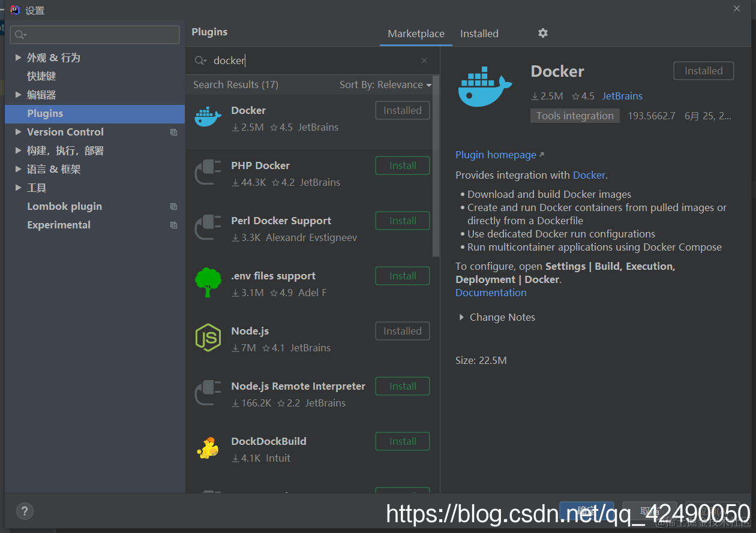
Task: Expand the 语言 & 框架 tree node
Action: click(18, 169)
